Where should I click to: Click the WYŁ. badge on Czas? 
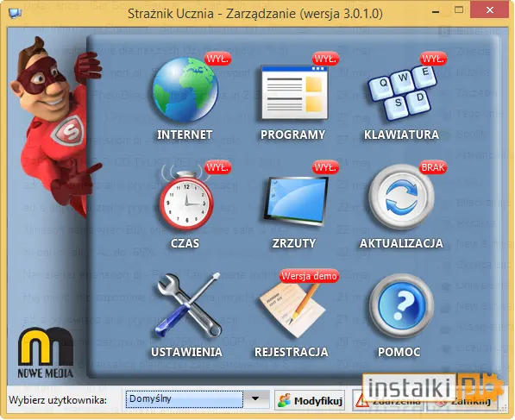tap(217, 167)
